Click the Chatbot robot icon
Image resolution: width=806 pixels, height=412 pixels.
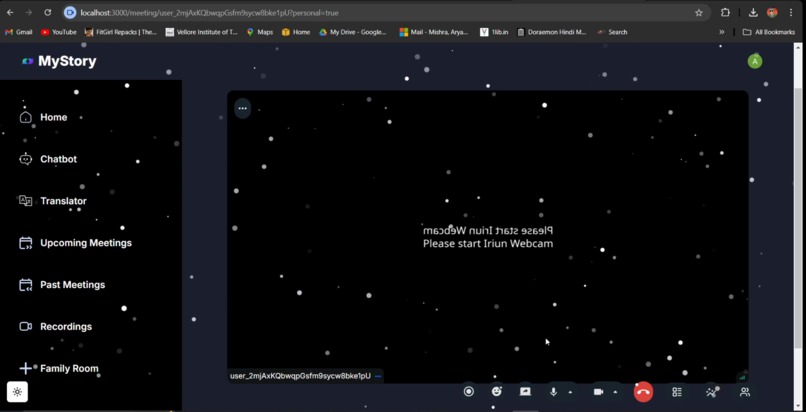point(25,159)
